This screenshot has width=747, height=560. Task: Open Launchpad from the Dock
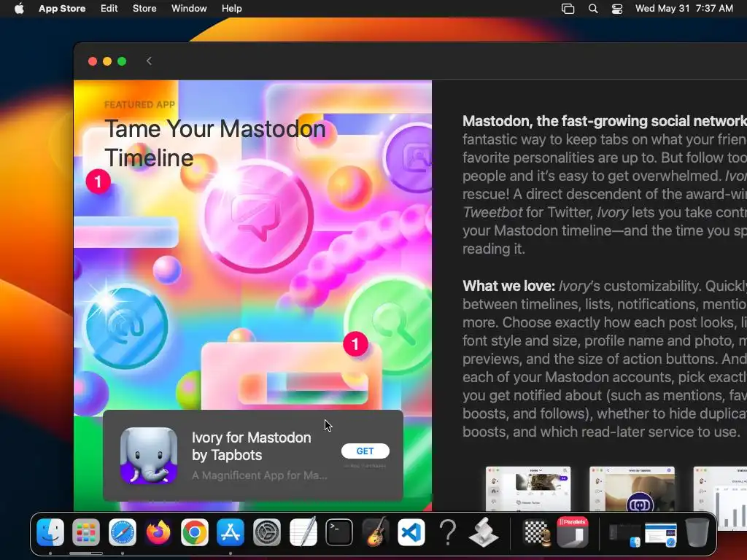click(86, 532)
